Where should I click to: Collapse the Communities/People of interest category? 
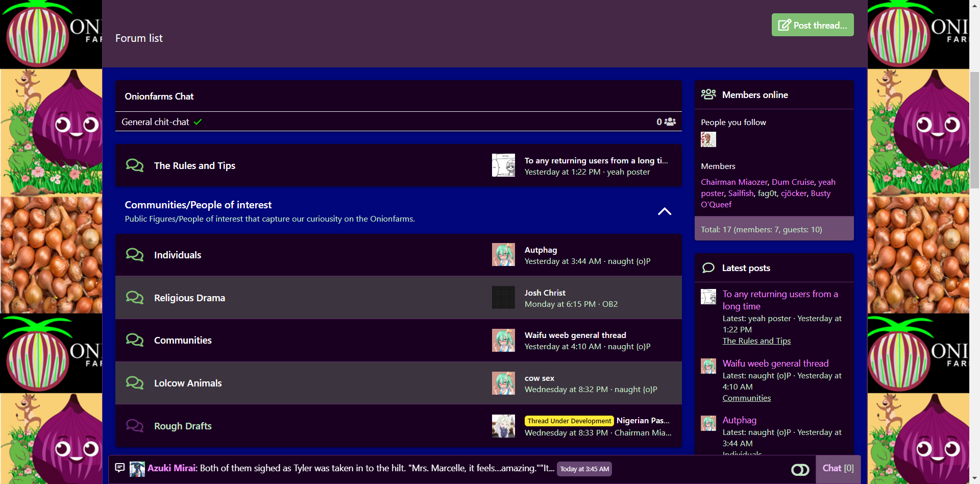[665, 211]
